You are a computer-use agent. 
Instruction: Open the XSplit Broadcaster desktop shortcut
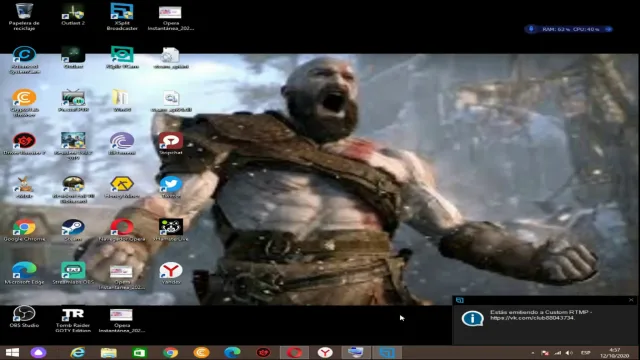(x=122, y=16)
